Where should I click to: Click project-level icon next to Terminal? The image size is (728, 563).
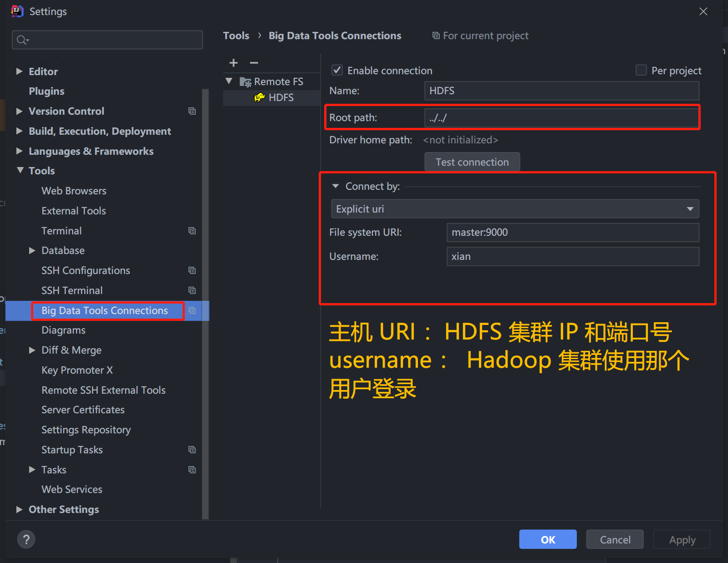click(192, 231)
